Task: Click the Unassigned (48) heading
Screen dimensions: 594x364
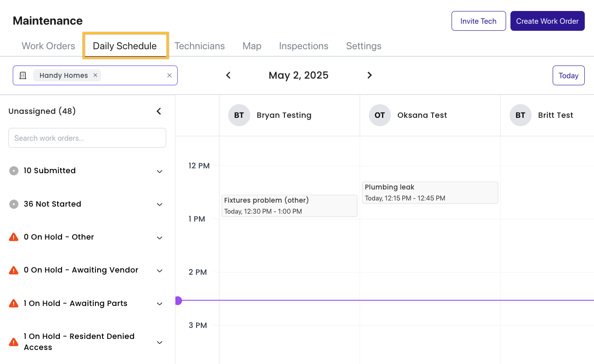Action: click(x=42, y=111)
